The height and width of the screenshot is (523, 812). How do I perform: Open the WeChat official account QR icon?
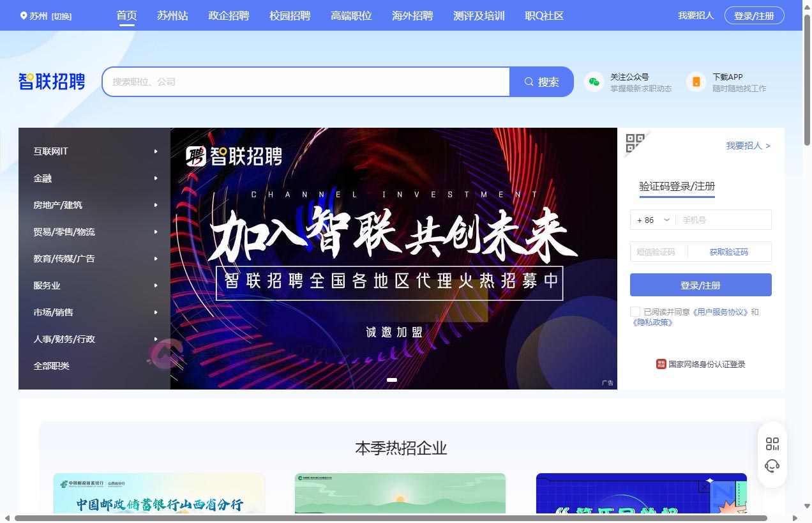point(594,82)
